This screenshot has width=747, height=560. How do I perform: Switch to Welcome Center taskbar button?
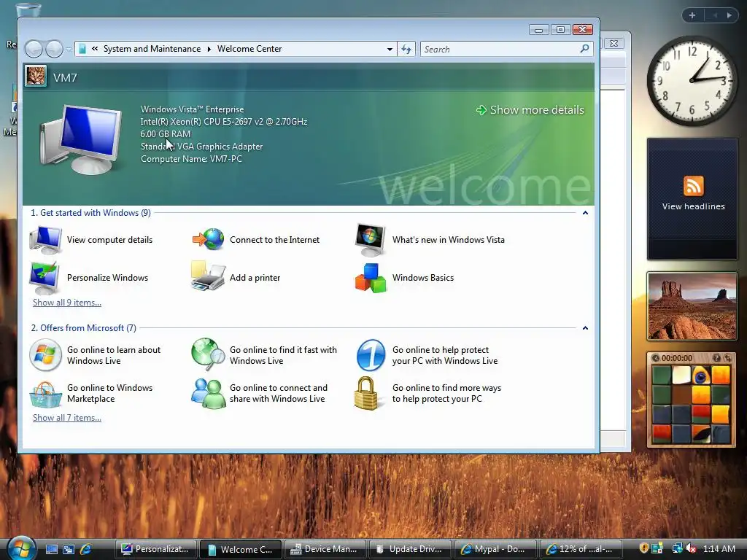click(241, 549)
